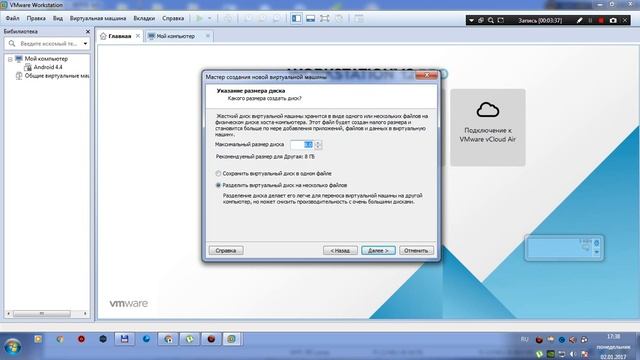
Task: Click the recorder region capture icon
Action: (x=501, y=20)
